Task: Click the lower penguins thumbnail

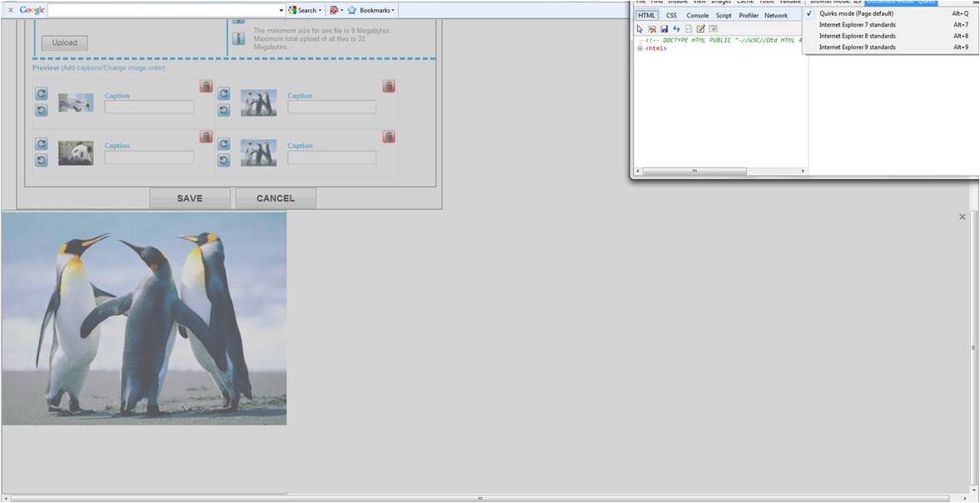Action: pos(258,152)
